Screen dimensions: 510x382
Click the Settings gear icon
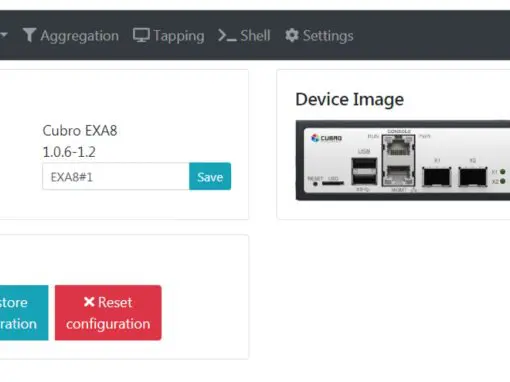[x=292, y=35]
